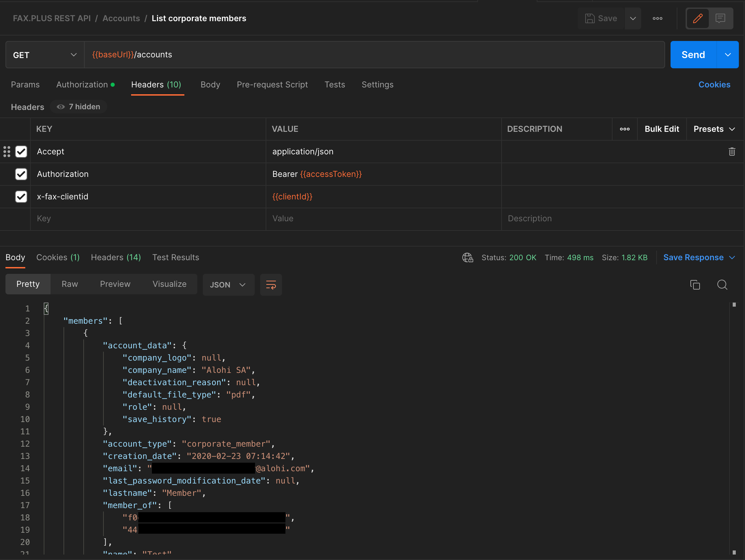
Task: Open the GET method dropdown
Action: point(45,55)
